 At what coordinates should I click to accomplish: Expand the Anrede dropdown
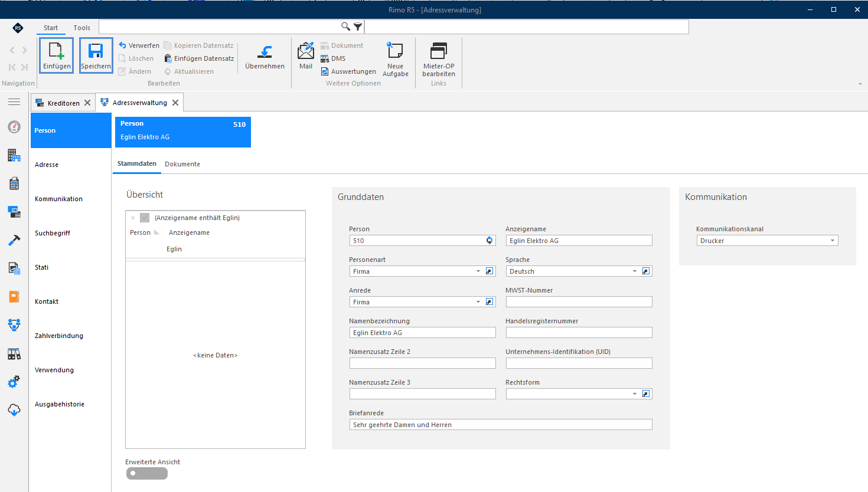(478, 302)
